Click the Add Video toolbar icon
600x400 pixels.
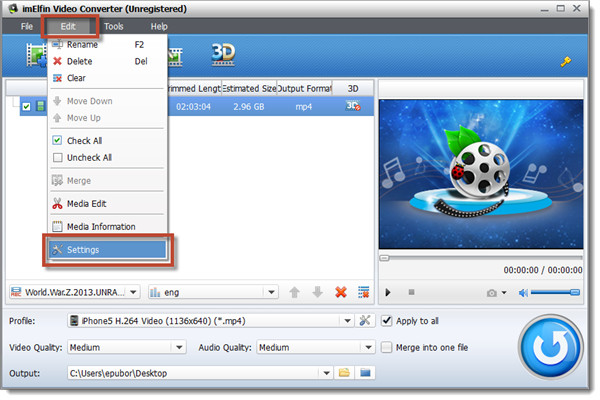click(36, 55)
